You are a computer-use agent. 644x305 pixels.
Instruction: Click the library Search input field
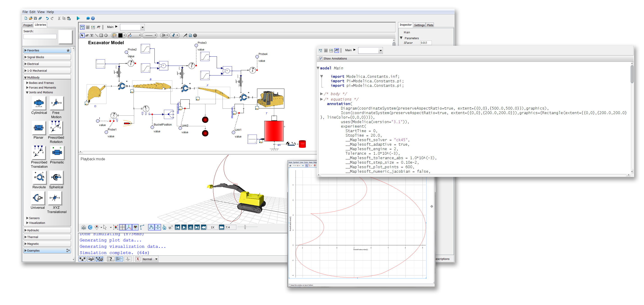40,37
